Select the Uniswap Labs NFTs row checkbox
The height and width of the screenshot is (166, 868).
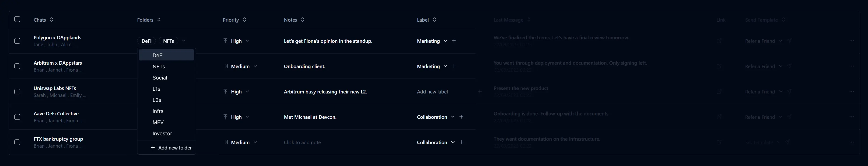(17, 92)
